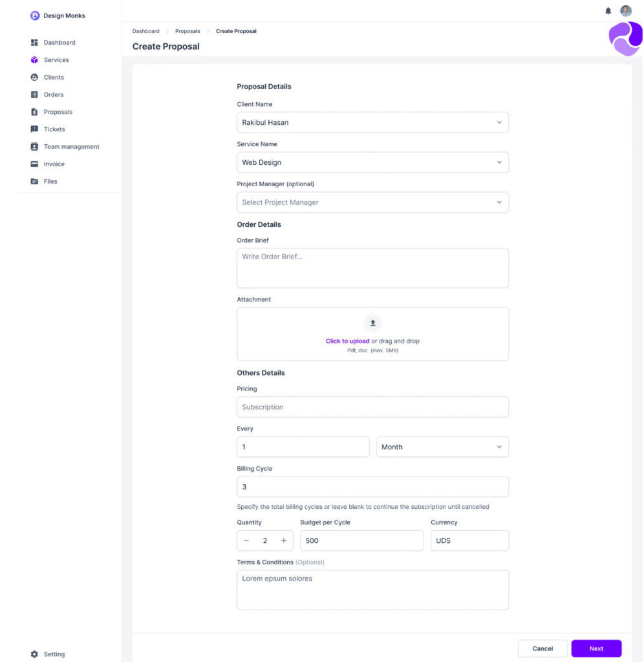Open the notification bell

pos(607,10)
